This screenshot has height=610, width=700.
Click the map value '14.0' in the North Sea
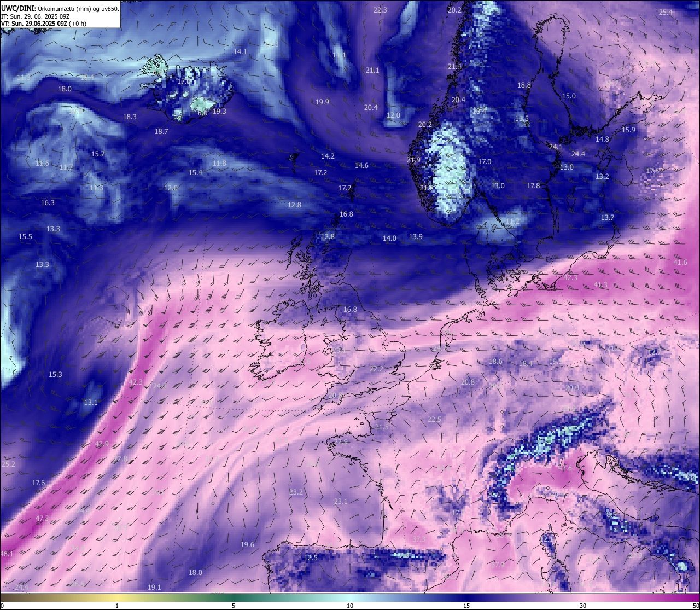coord(389,238)
